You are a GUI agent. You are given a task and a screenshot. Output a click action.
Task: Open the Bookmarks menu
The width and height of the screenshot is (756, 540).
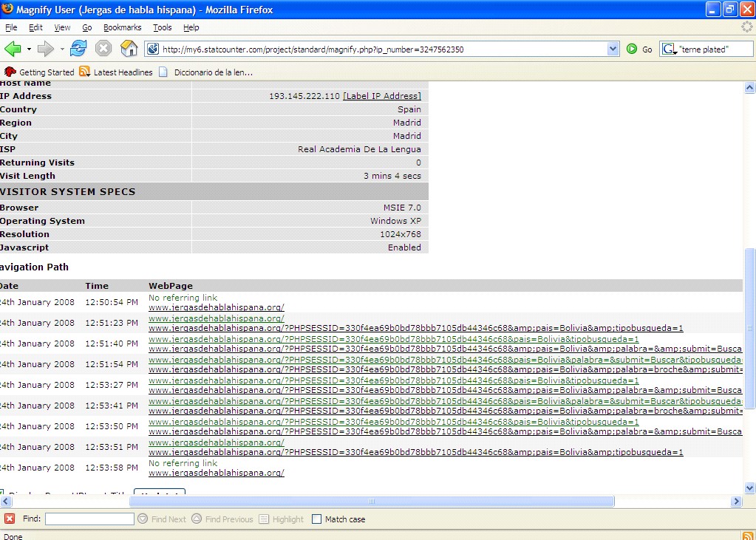pyautogui.click(x=123, y=27)
